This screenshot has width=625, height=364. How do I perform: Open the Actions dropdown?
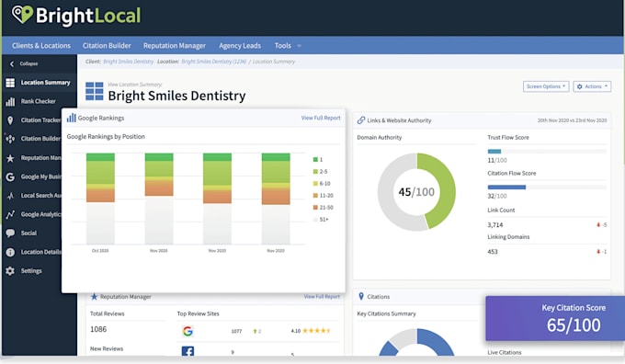[x=592, y=86]
